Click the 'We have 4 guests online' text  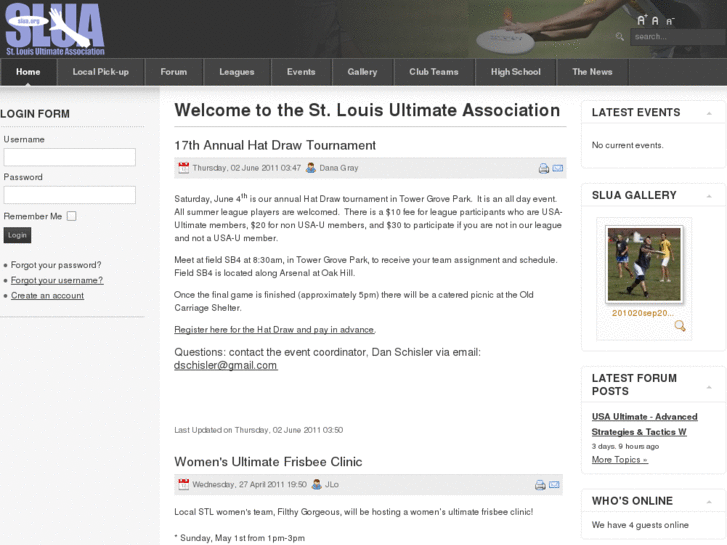640,525
